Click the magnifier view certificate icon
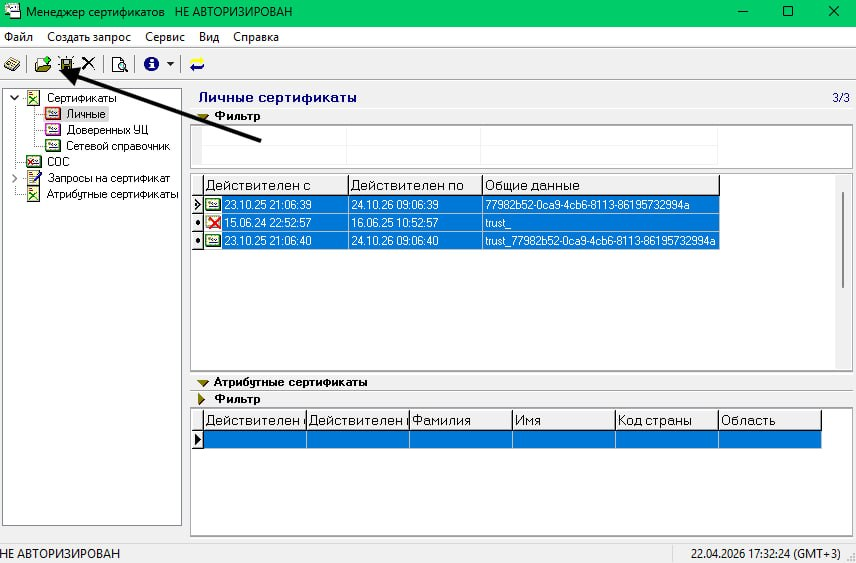856x563 pixels. (119, 65)
